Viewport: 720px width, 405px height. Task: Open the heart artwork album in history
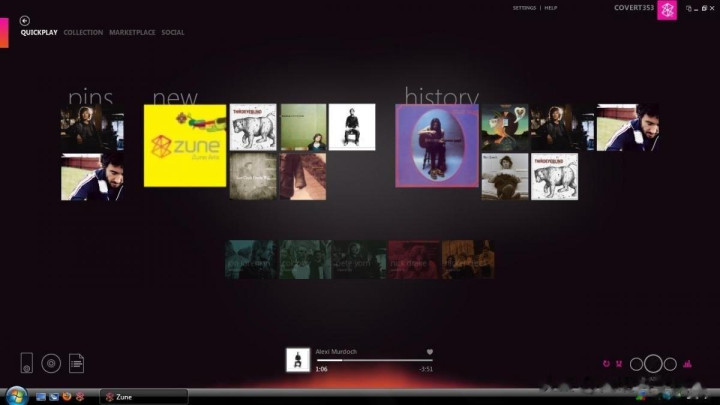click(x=505, y=127)
